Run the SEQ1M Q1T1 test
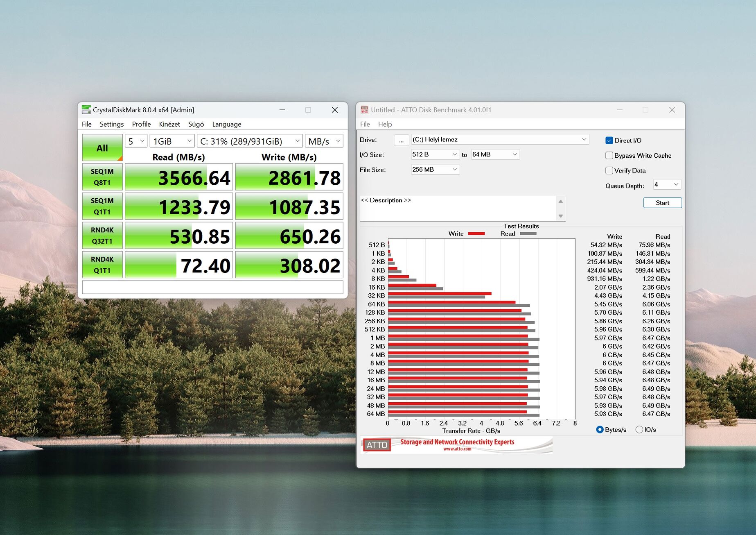Image resolution: width=756 pixels, height=535 pixels. pyautogui.click(x=102, y=206)
